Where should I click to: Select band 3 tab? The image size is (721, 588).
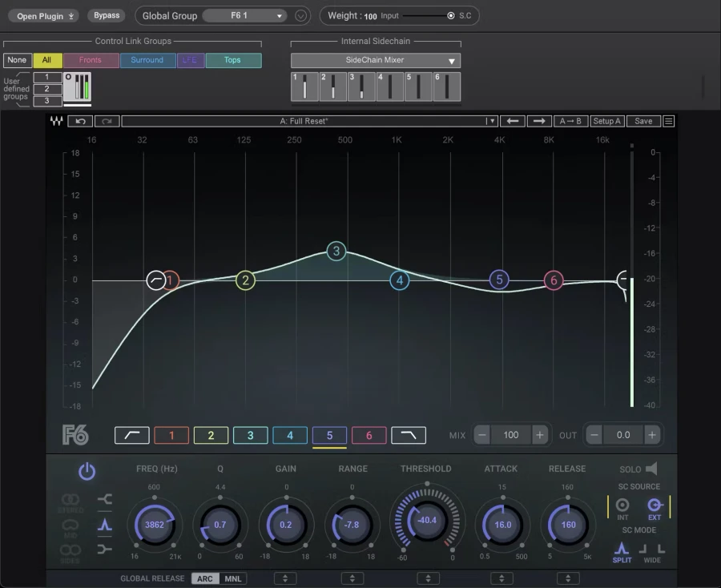click(x=251, y=435)
